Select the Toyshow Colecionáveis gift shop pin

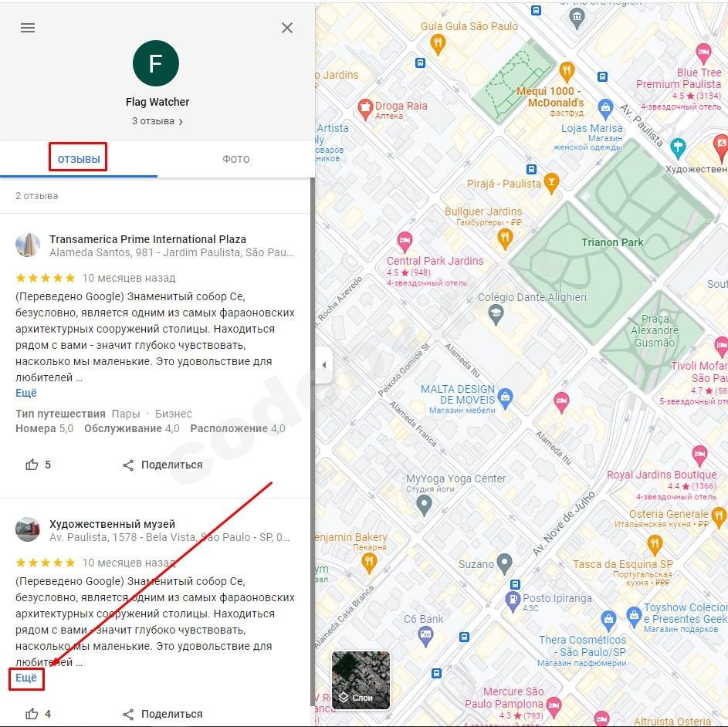(x=634, y=617)
